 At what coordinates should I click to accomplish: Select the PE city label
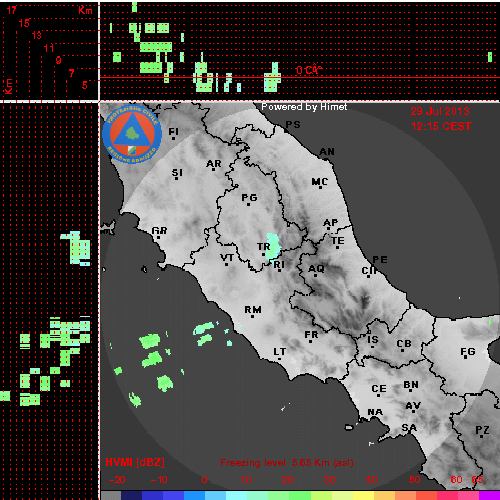(380, 260)
